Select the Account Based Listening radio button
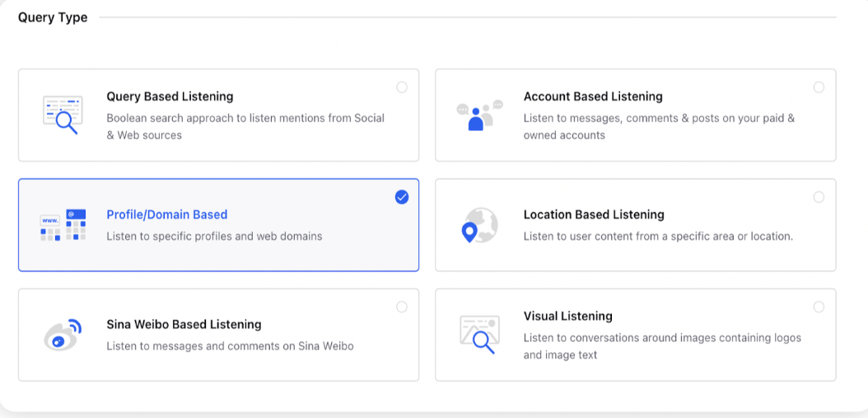This screenshot has height=418, width=868. (819, 87)
